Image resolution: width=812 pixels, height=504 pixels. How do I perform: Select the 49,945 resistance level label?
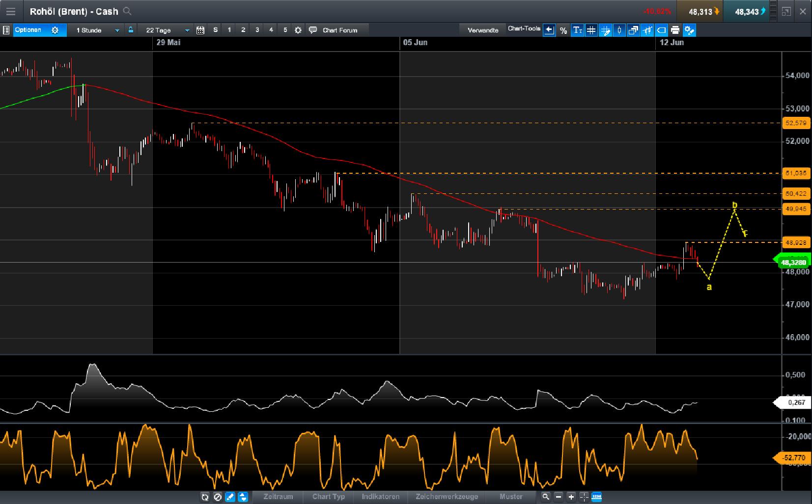coord(796,210)
